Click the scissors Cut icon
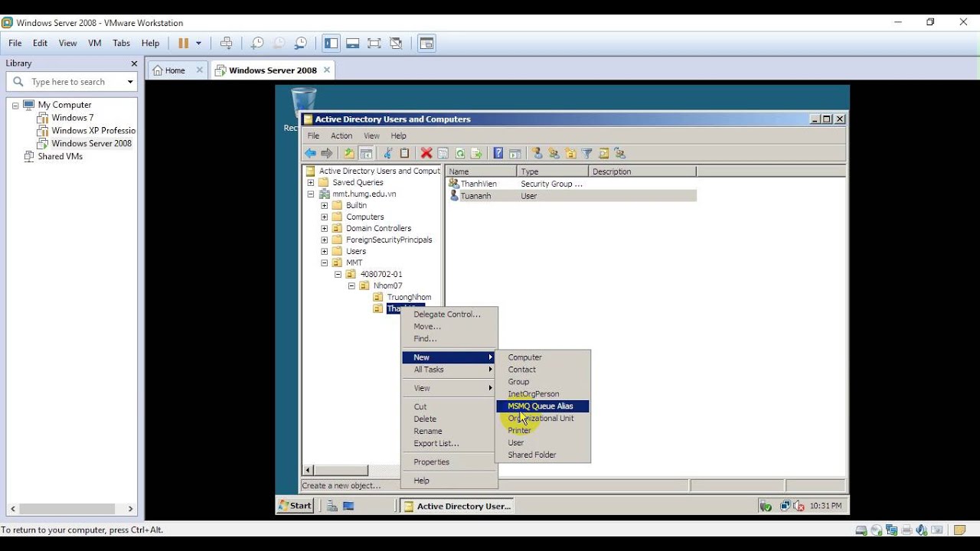This screenshot has width=980, height=551. coord(388,153)
